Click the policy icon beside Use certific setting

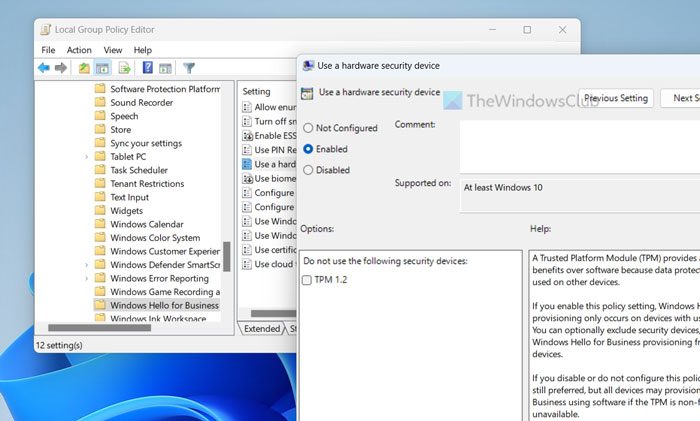click(x=247, y=250)
